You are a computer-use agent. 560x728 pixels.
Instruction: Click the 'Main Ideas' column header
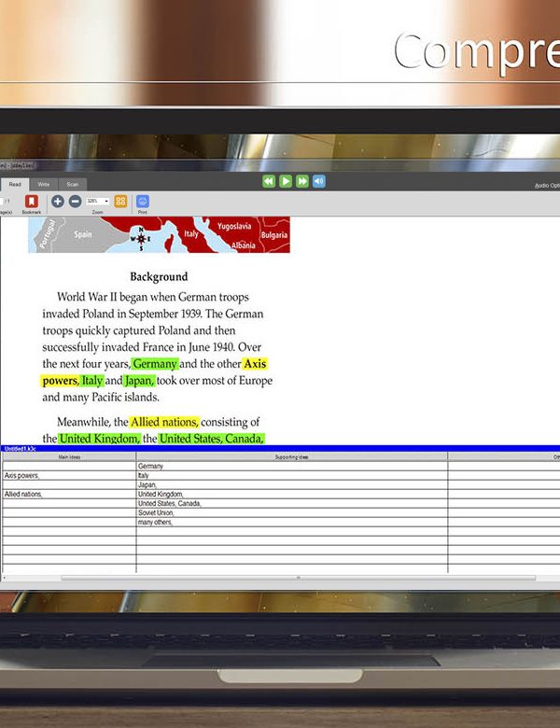pos(69,457)
